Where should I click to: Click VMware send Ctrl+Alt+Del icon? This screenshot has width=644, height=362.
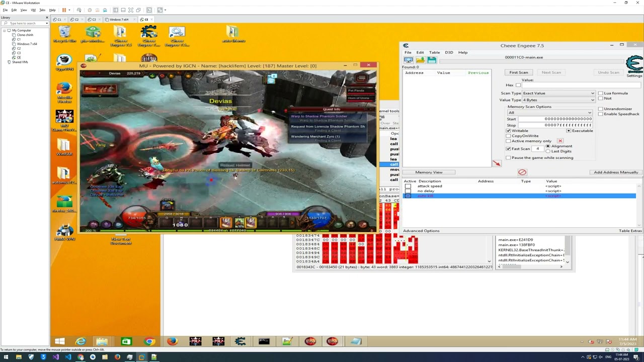click(78, 10)
